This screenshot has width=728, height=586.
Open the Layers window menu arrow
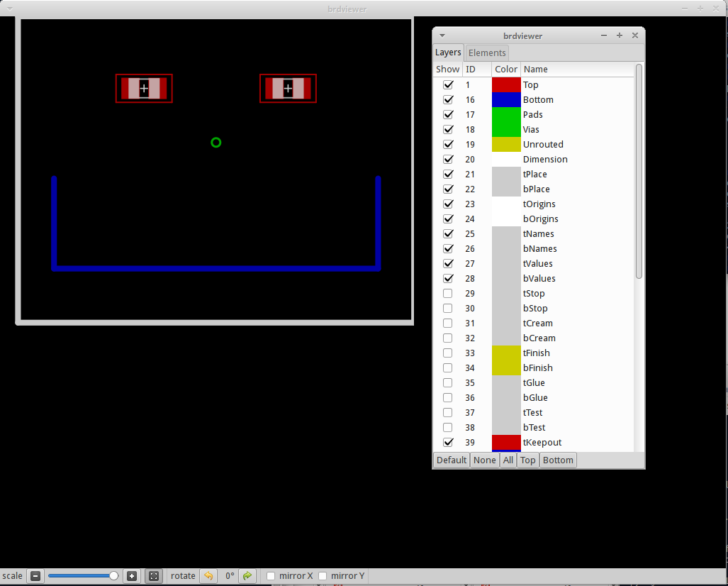pyautogui.click(x=442, y=35)
